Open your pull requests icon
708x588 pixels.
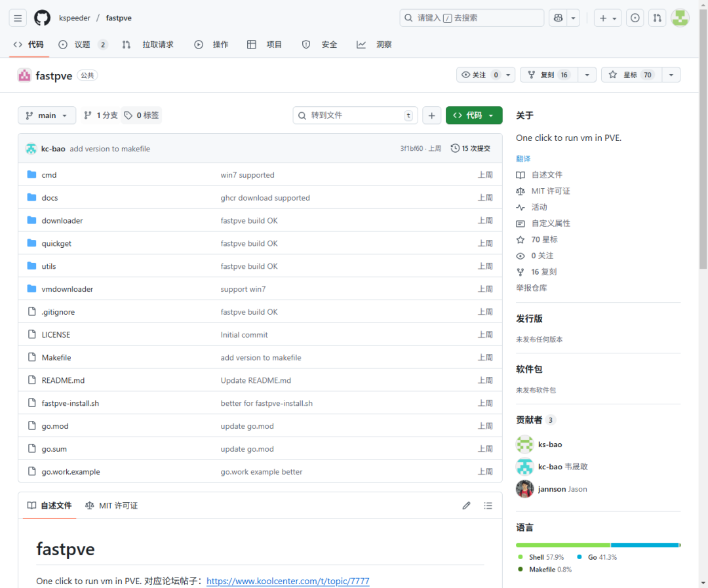(x=657, y=18)
